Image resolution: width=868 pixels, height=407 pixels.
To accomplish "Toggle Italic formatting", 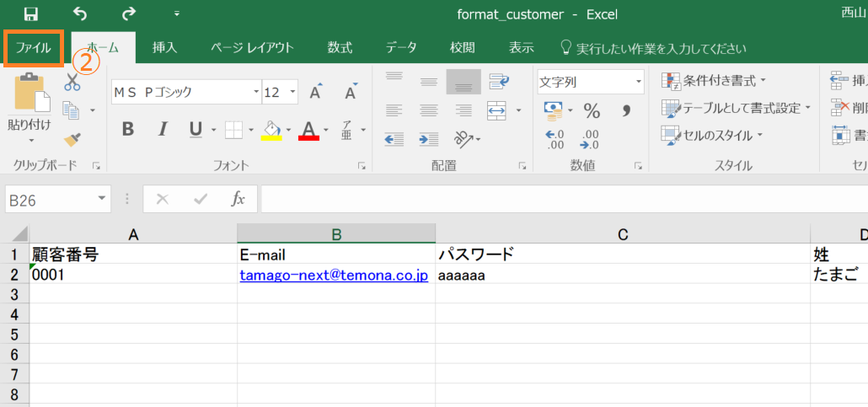I will coord(163,129).
